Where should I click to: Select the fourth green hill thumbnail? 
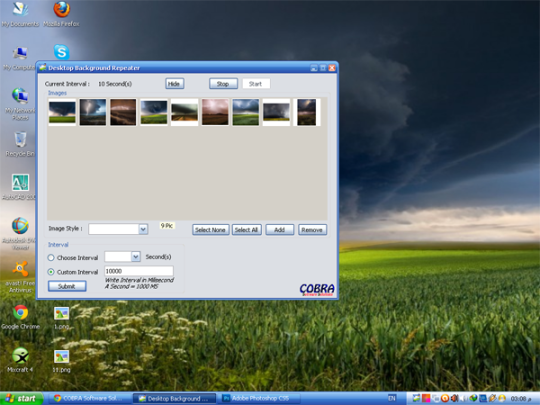tap(154, 112)
